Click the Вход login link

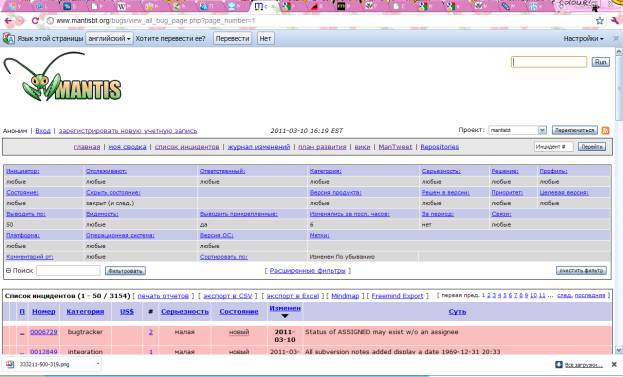(x=43, y=131)
